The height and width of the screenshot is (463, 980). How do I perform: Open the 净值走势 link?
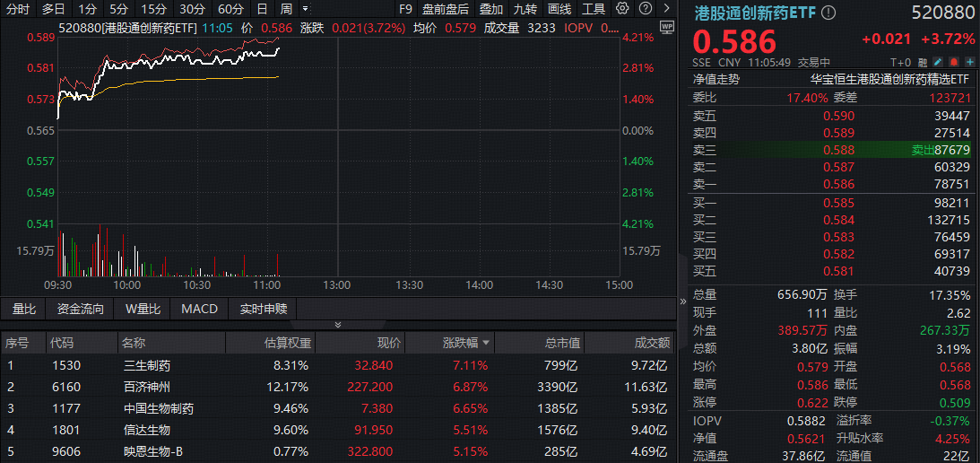pyautogui.click(x=716, y=79)
